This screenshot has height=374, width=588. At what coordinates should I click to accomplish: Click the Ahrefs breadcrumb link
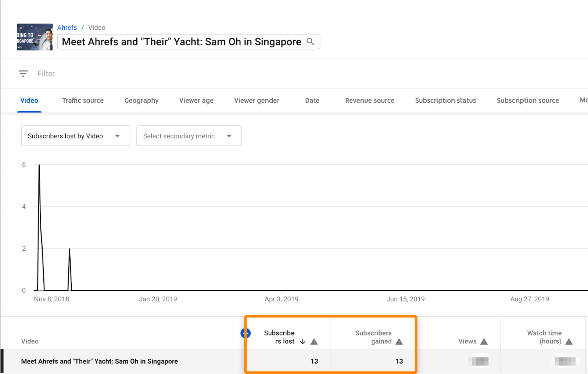(67, 27)
